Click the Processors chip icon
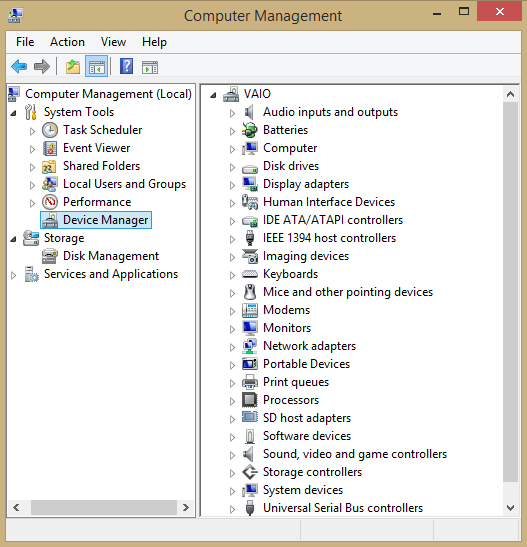 pos(250,400)
